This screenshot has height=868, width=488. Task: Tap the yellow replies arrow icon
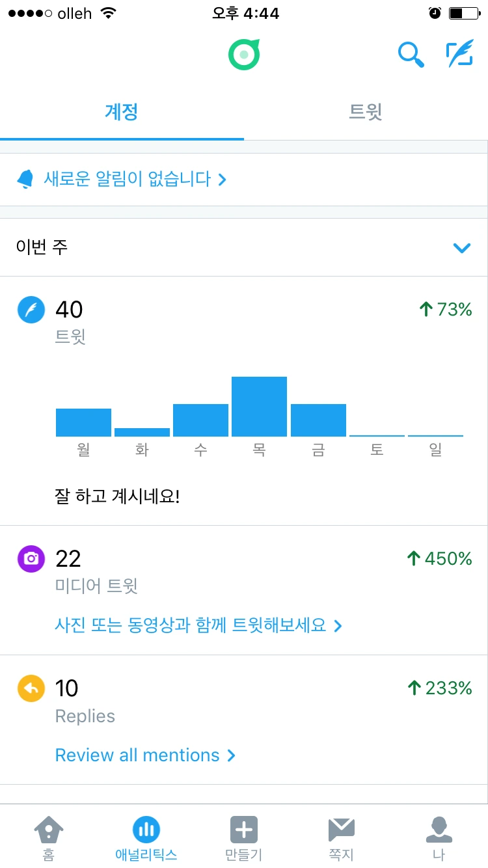[31, 688]
